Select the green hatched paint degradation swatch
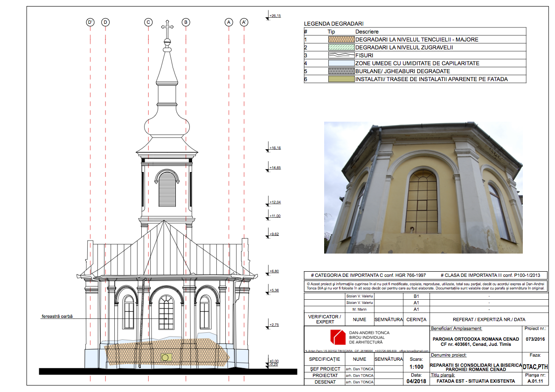The width and height of the screenshot is (555, 392). coord(340,48)
